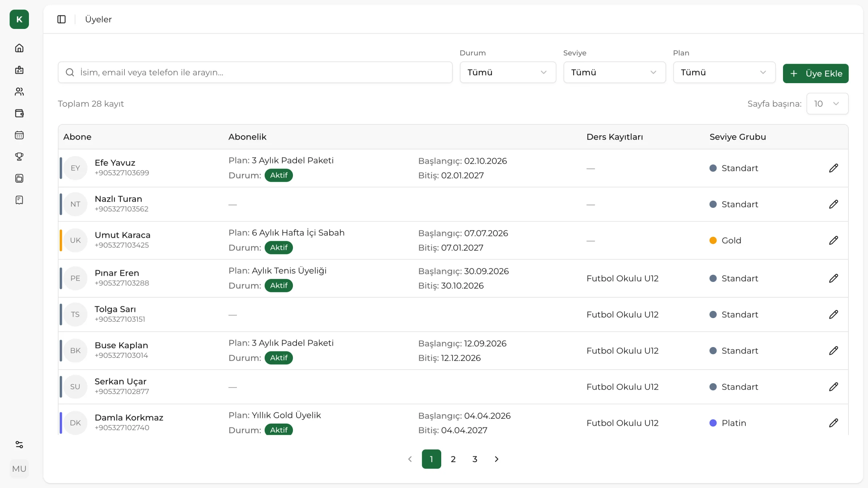Open the home icon in sidebar
The height and width of the screenshot is (488, 868).
[19, 48]
